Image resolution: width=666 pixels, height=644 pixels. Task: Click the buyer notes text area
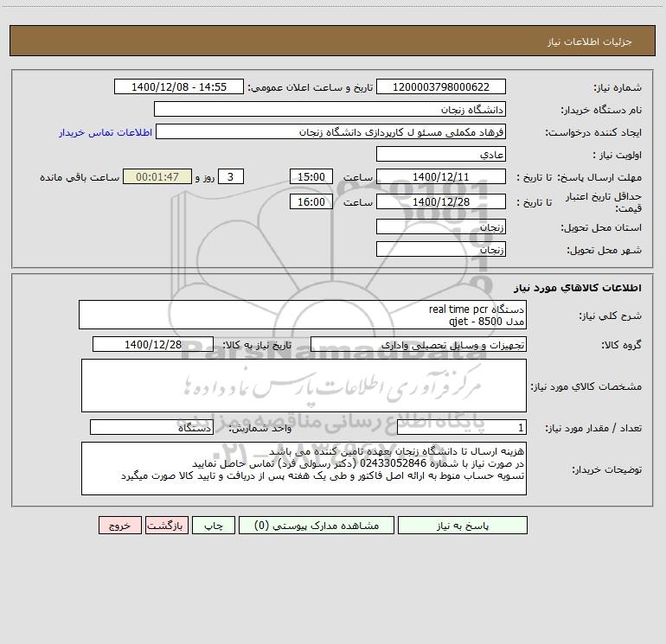[x=304, y=469]
